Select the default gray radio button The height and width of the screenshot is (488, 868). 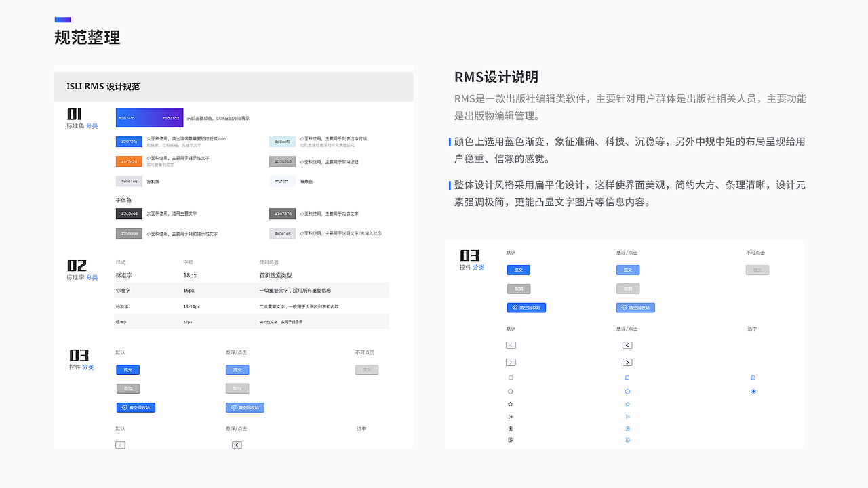point(511,392)
